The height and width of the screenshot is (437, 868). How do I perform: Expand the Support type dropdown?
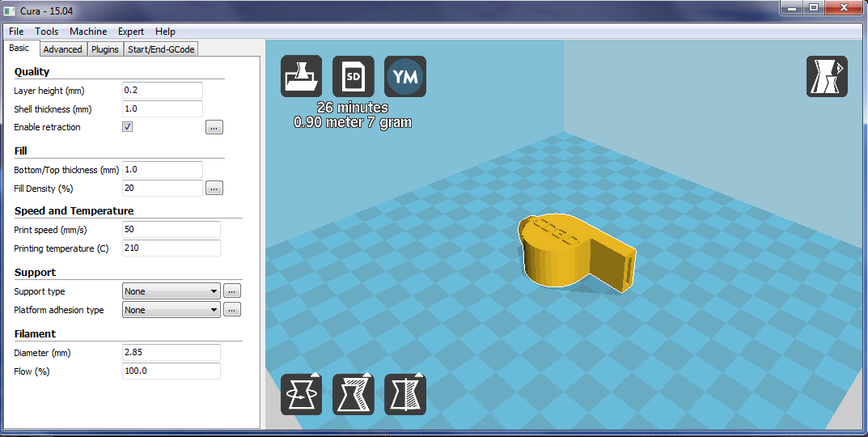click(x=171, y=291)
